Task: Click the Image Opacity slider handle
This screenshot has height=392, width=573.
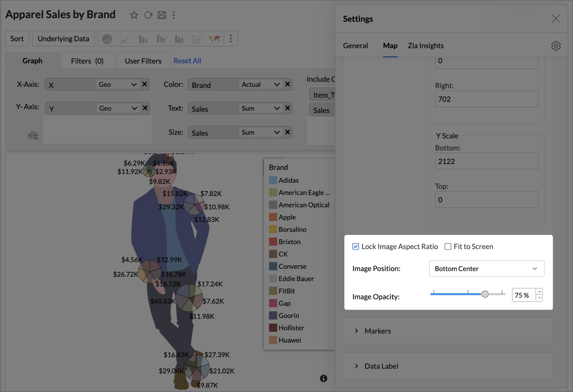Action: point(485,294)
